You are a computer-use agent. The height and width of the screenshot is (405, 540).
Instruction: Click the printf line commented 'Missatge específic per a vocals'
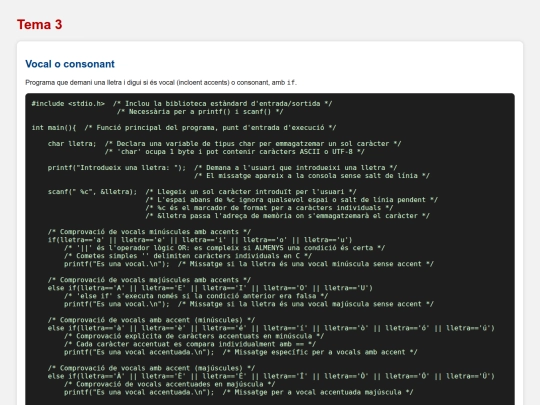click(x=240, y=352)
